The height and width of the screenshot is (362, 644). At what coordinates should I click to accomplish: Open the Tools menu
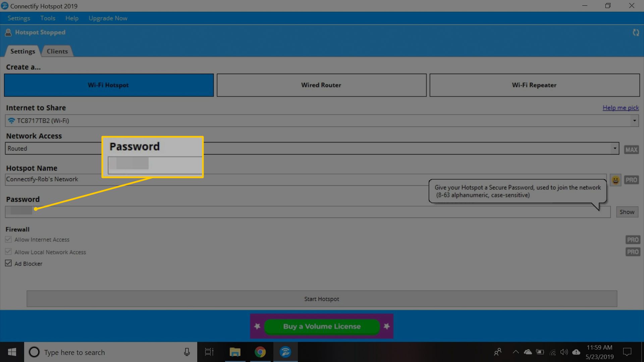48,18
